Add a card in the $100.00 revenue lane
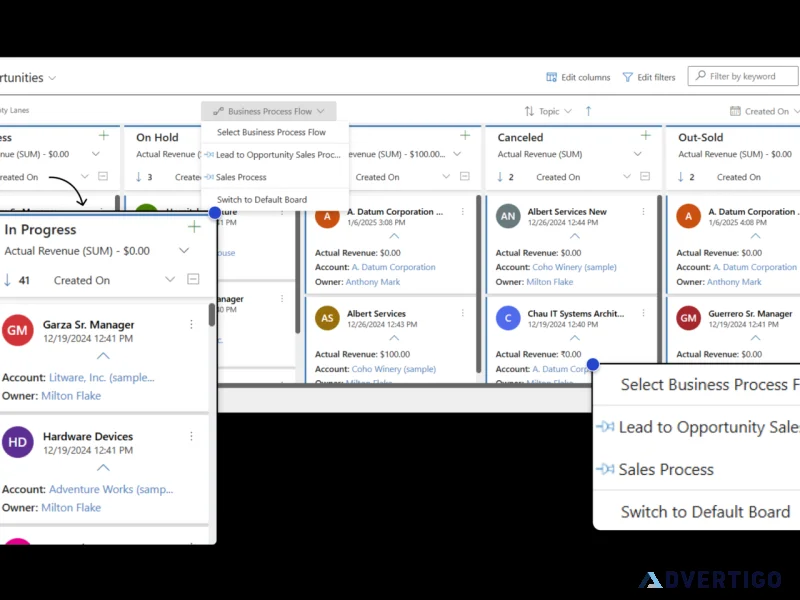 point(465,135)
